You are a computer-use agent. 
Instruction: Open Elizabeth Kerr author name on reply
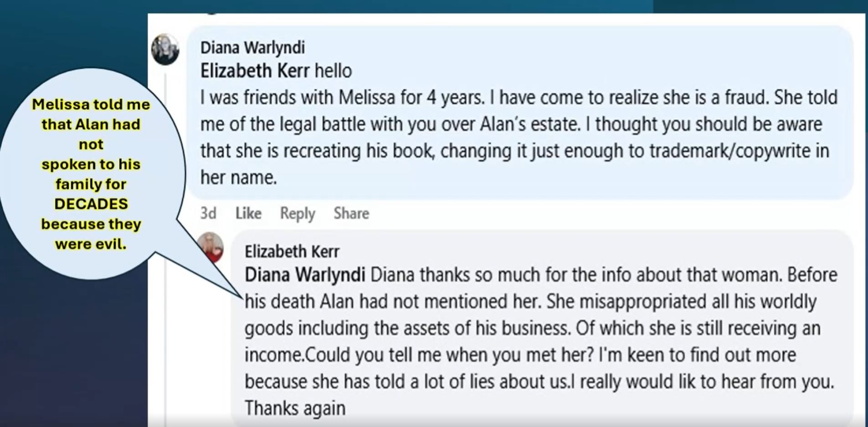pyautogui.click(x=292, y=252)
